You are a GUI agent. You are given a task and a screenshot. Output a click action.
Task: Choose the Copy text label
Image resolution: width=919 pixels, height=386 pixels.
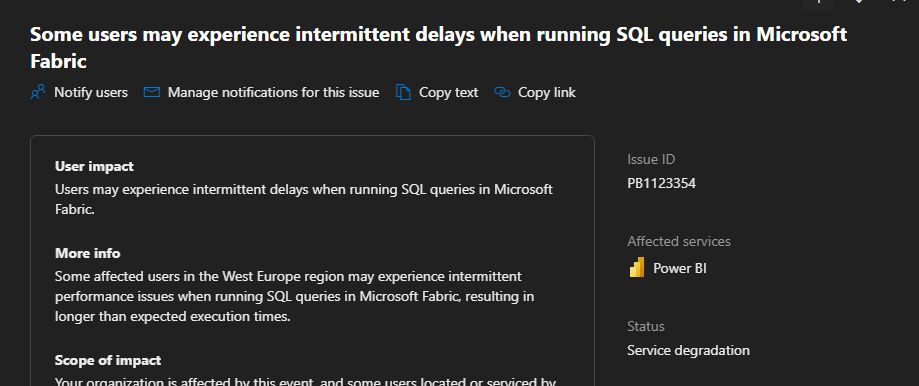448,93
